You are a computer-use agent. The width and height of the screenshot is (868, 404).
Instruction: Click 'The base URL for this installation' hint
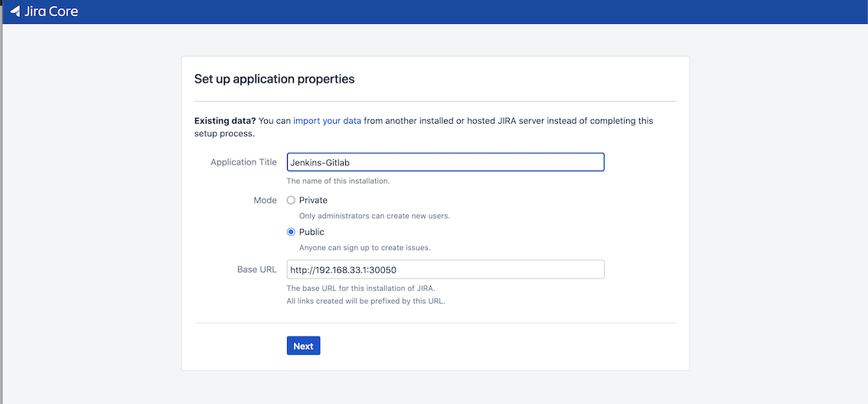(361, 288)
